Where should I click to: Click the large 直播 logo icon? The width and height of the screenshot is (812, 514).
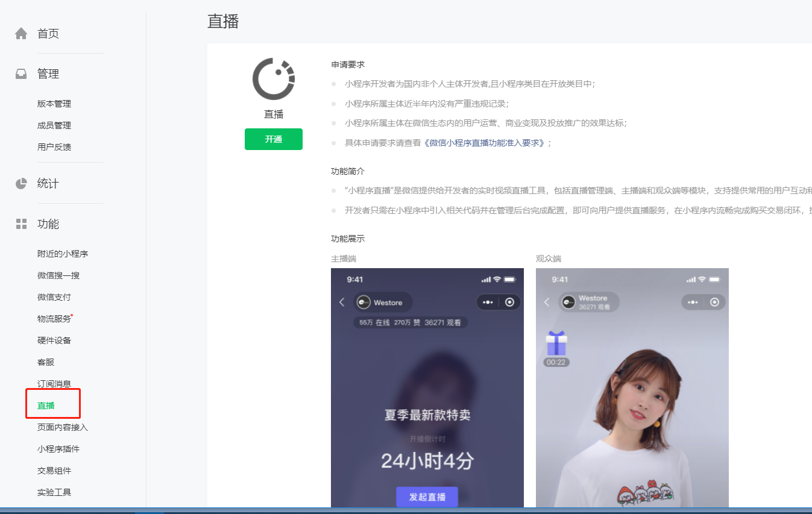(x=274, y=79)
